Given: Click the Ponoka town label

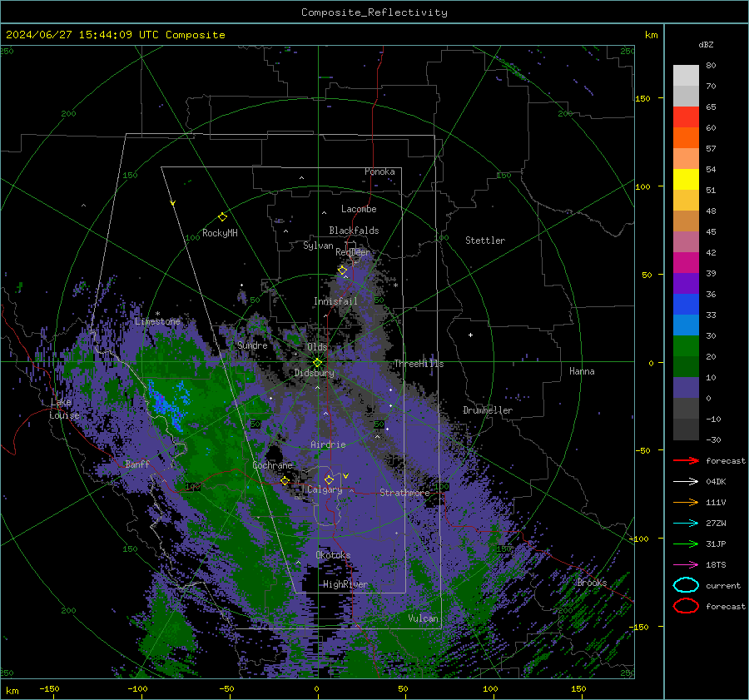Looking at the screenshot, I should pyautogui.click(x=379, y=171).
